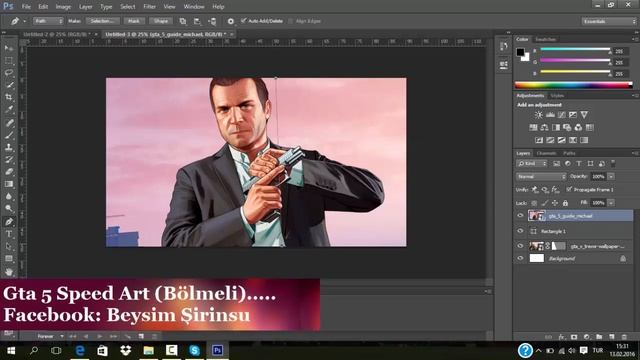Filter layers by type layers icon
This screenshot has width=640, height=360.
pos(579,164)
